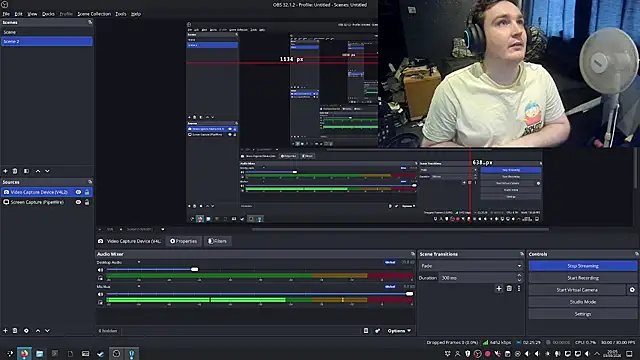Open the application launcher in the taskbar

pyautogui.click(x=10, y=354)
